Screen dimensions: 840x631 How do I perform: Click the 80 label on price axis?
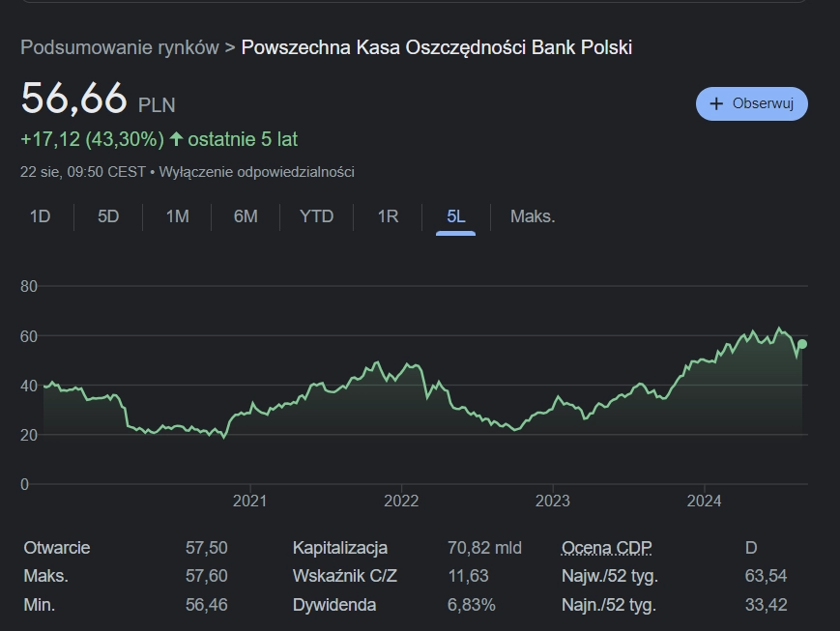tap(29, 287)
